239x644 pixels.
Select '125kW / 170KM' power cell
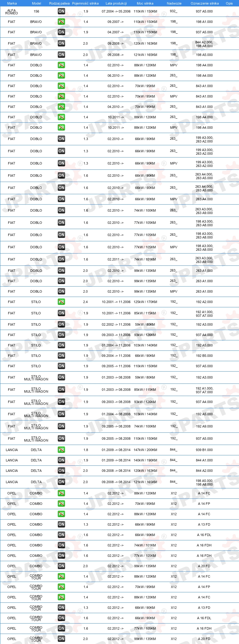pyautogui.click(x=145, y=302)
